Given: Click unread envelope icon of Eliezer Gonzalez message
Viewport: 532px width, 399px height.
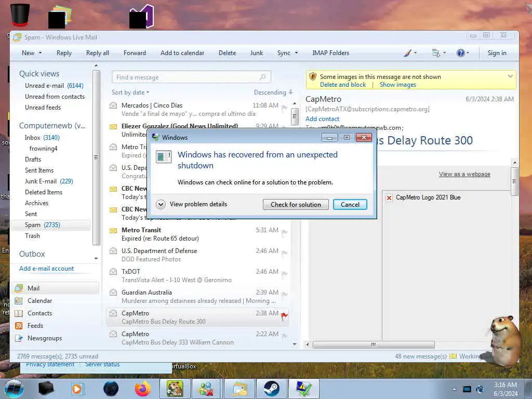Looking at the screenshot, I should 113,127.
